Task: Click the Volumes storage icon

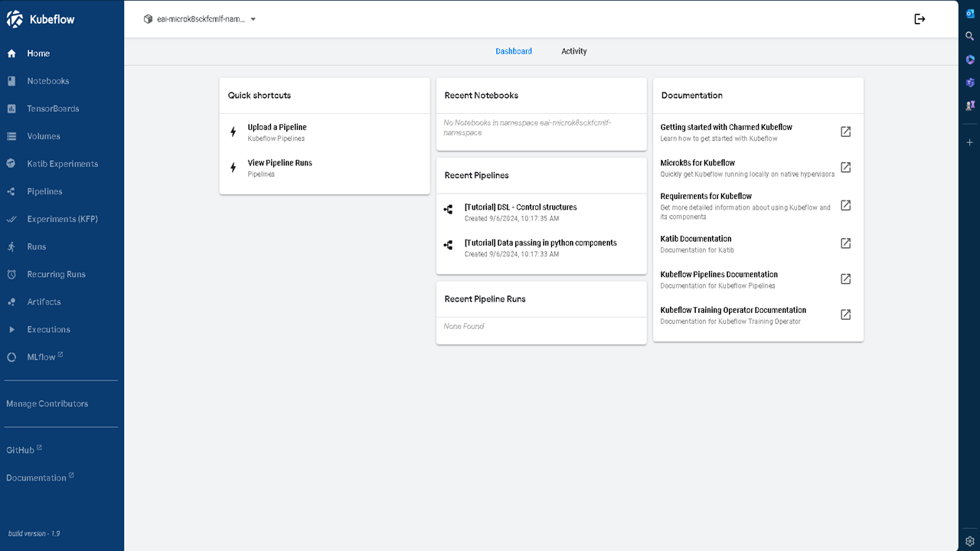Action: pyautogui.click(x=11, y=136)
